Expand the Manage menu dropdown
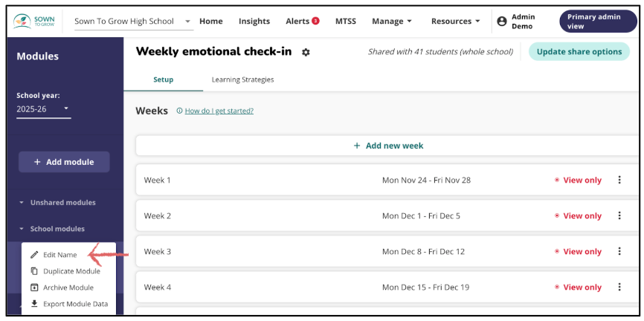This screenshot has width=644, height=321. [x=392, y=22]
